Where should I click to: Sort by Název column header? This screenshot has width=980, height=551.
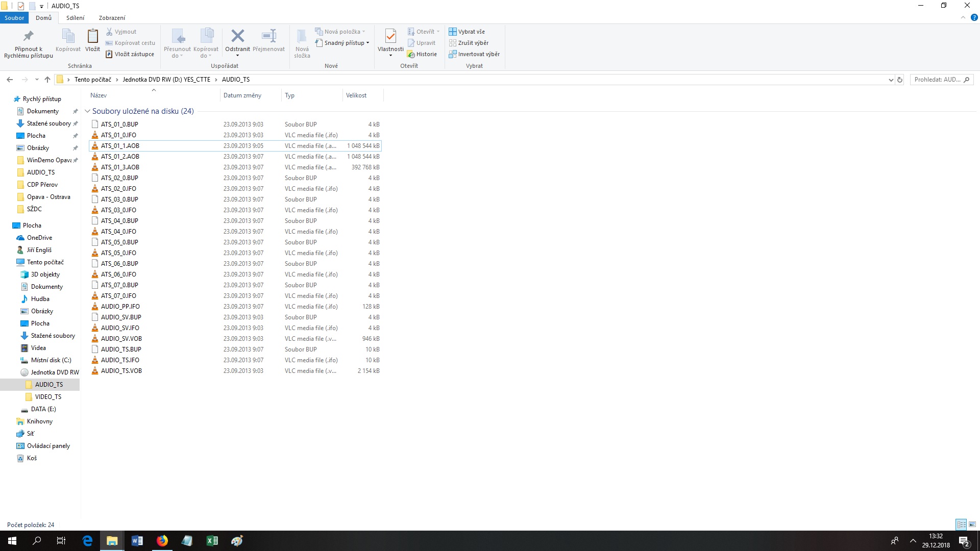coord(153,95)
